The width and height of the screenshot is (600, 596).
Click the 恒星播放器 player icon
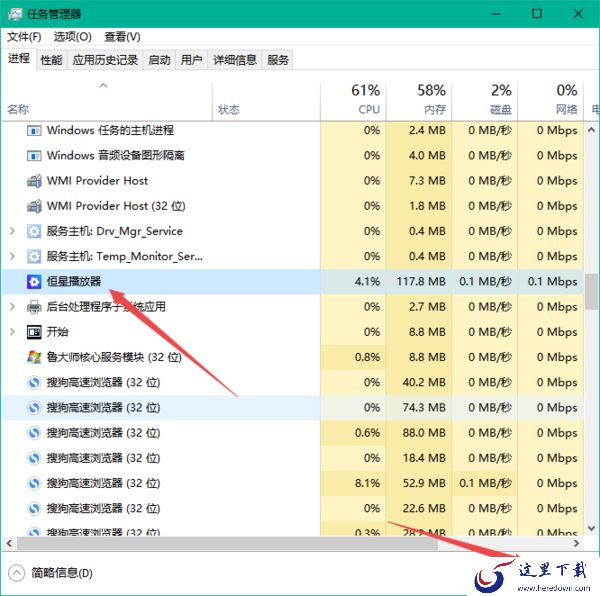point(34,282)
